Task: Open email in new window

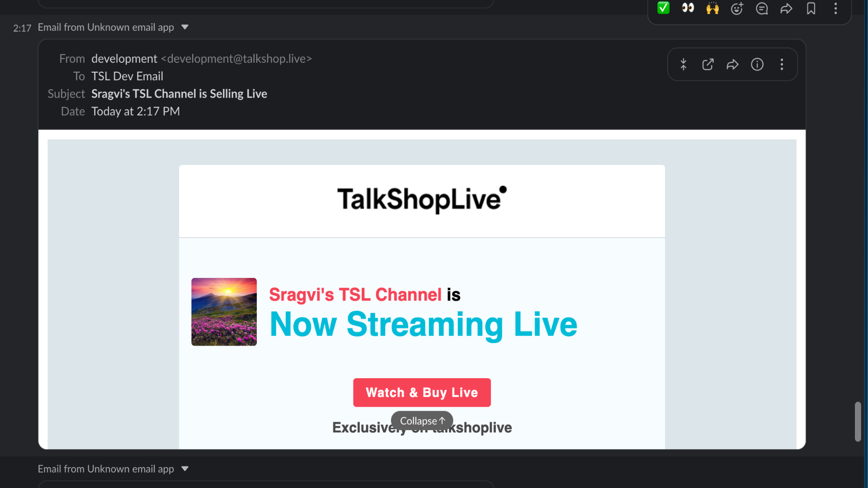Action: 708,64
